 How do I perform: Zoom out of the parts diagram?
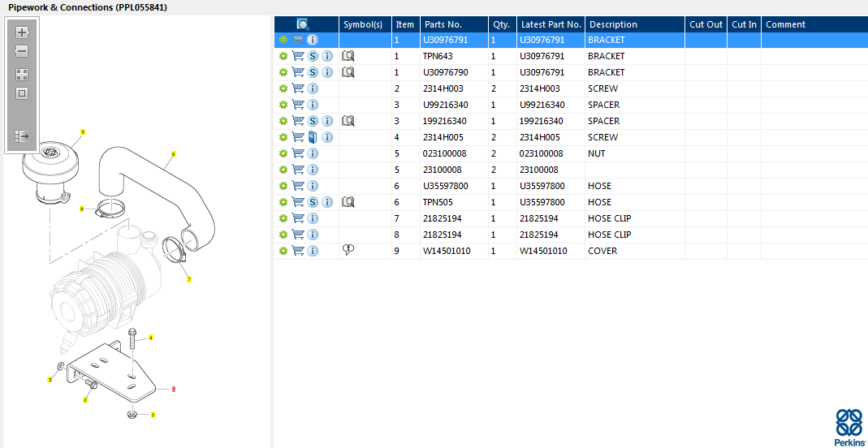[22, 51]
